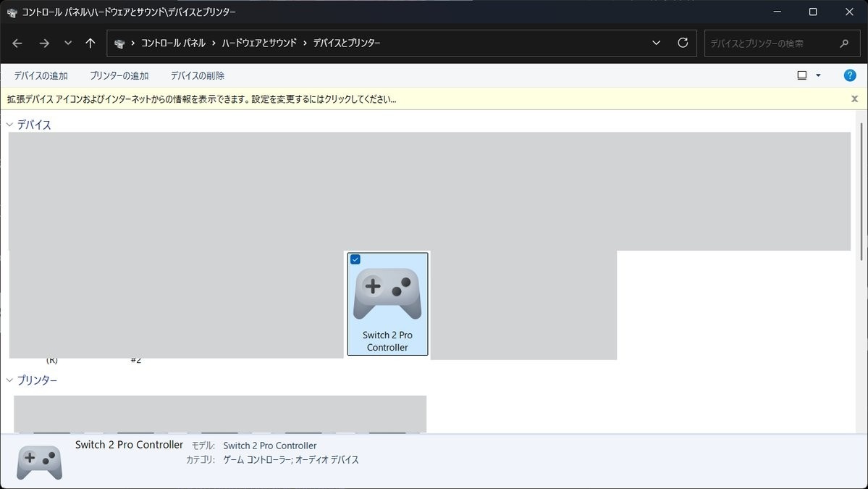This screenshot has width=868, height=489.
Task: Close the Devices and Printers window
Action: click(849, 12)
